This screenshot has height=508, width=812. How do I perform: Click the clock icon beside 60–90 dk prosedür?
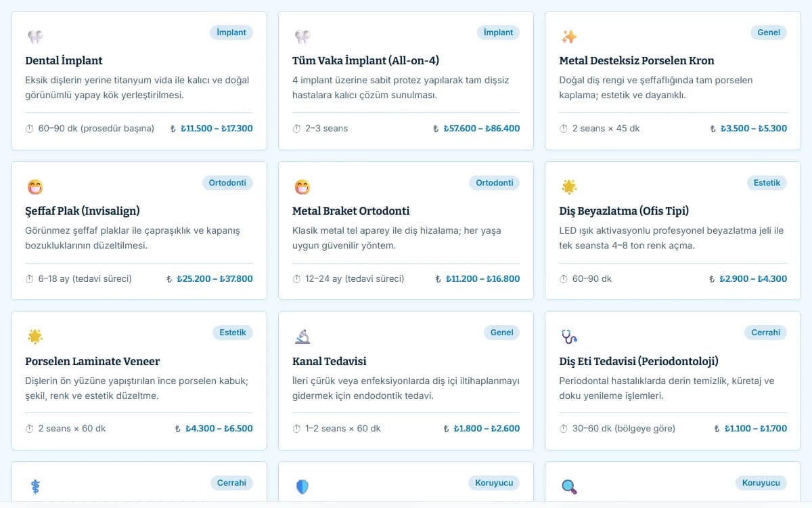click(30, 128)
